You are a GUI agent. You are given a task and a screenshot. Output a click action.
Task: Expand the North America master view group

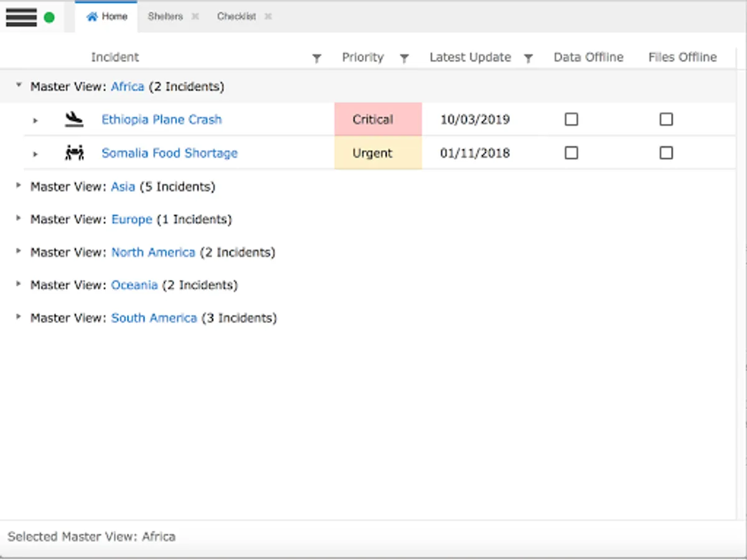[x=18, y=251]
